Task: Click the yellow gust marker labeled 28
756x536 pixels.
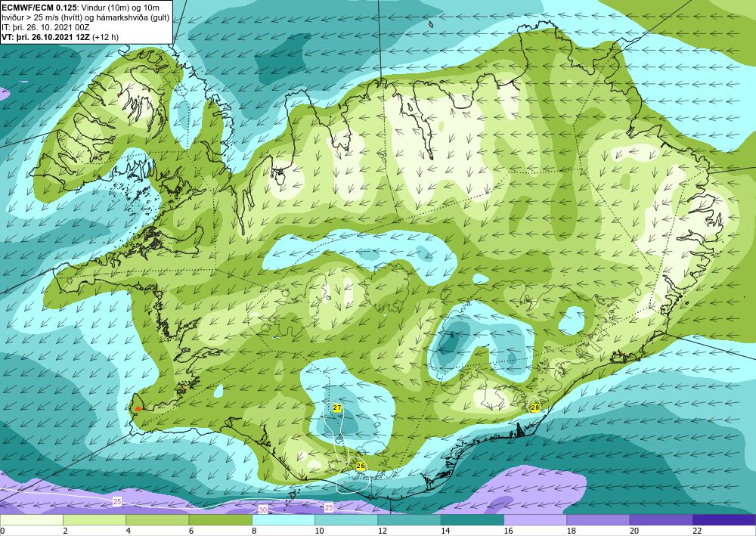Action: 534,407
